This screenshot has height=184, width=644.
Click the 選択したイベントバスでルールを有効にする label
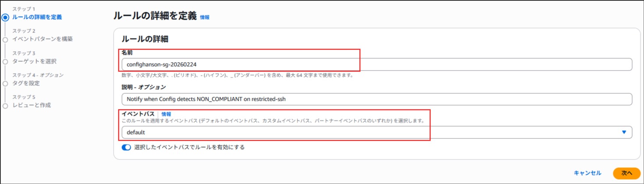[189, 148]
